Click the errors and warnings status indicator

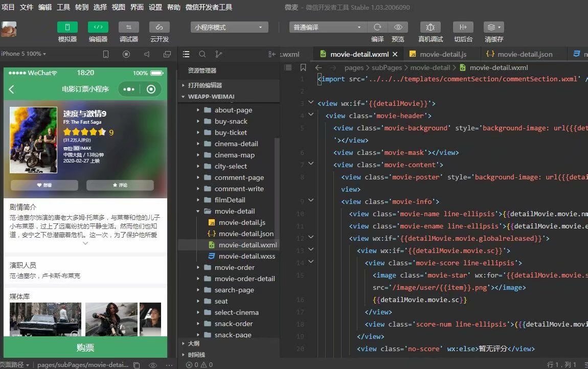tap(199, 365)
